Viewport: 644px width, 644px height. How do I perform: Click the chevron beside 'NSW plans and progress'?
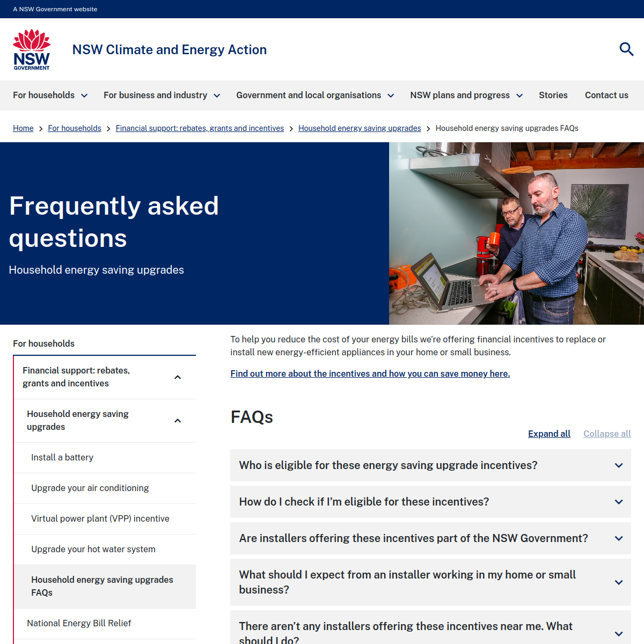coord(519,95)
